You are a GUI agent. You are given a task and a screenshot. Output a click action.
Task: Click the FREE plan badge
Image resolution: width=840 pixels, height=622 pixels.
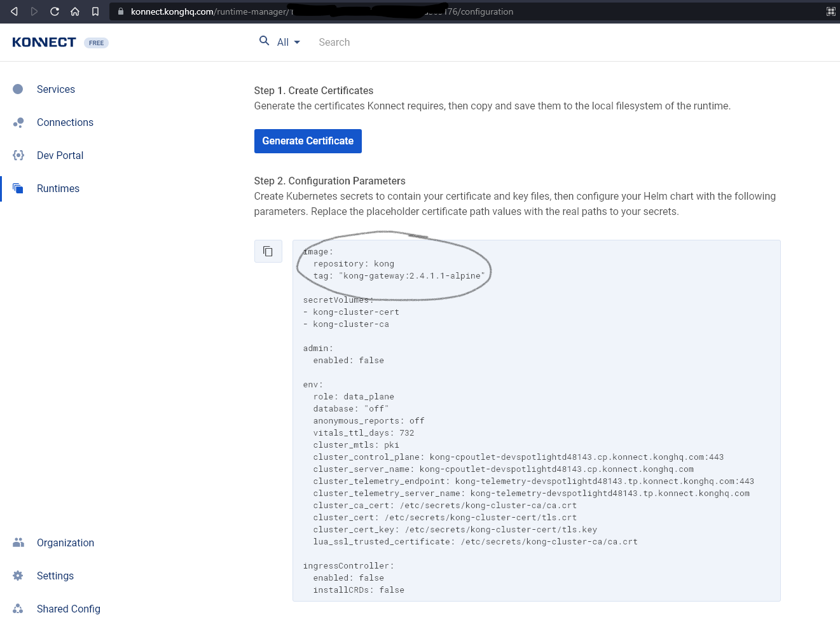[x=96, y=43]
